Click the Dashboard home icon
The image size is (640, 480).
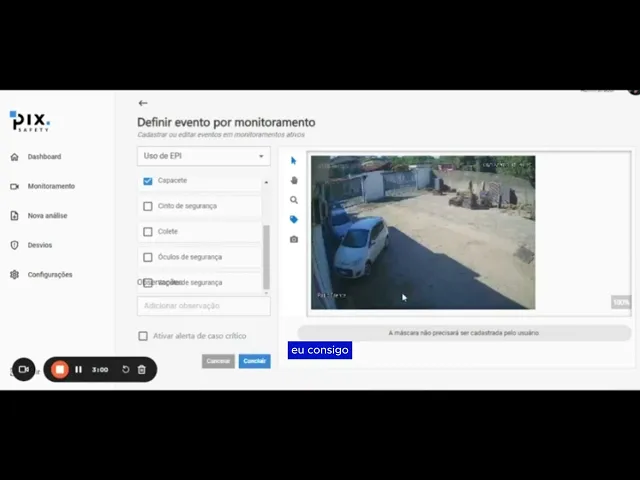point(14,157)
